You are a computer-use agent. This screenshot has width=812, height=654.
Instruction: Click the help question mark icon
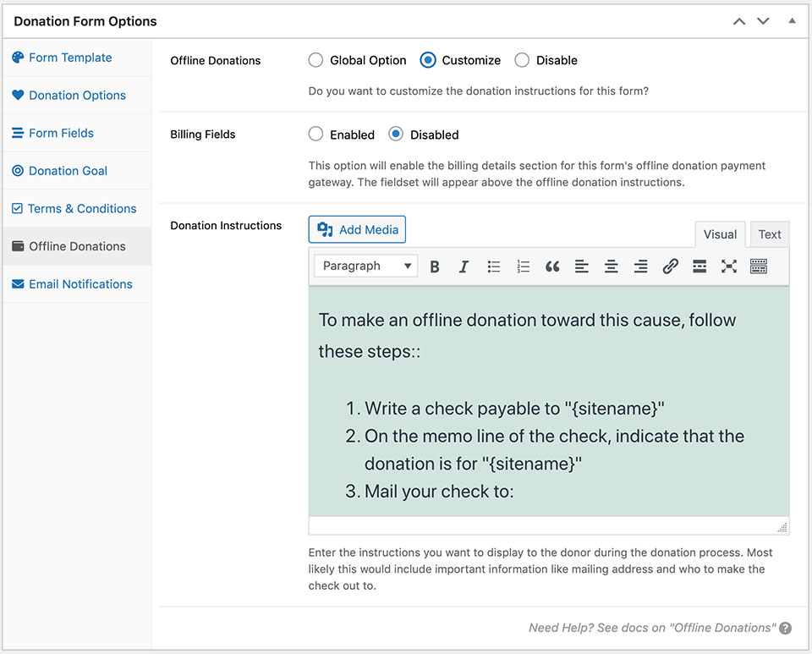coord(785,628)
